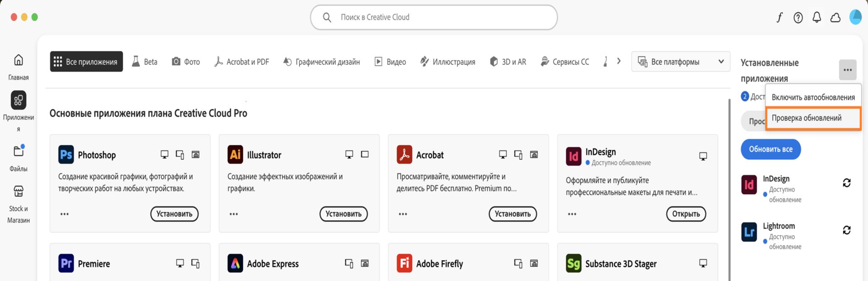The width and height of the screenshot is (868, 281).
Task: Install Illustrator with the Установить button
Action: [x=344, y=214]
